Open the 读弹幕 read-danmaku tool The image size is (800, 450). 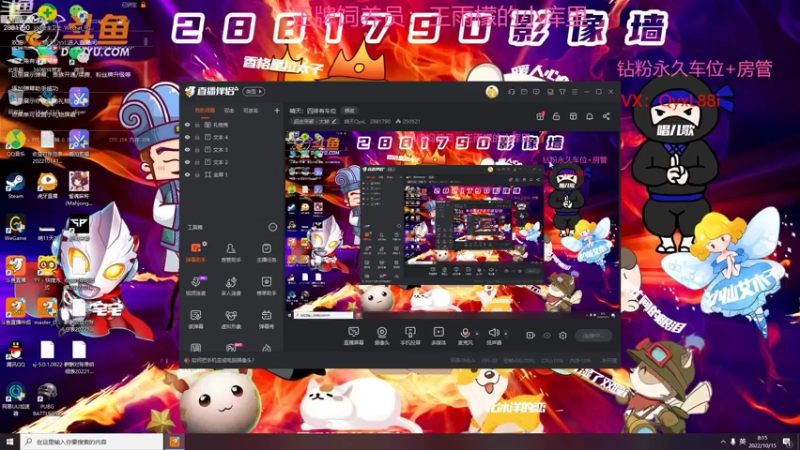[x=195, y=319]
